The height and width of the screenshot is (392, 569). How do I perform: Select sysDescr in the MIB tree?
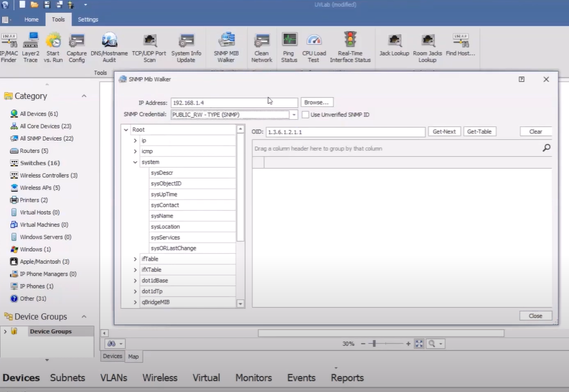(193, 173)
